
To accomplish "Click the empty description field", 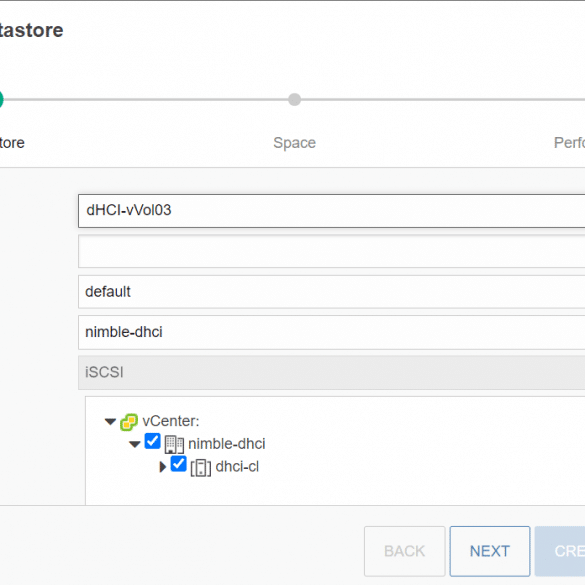I will (x=331, y=251).
